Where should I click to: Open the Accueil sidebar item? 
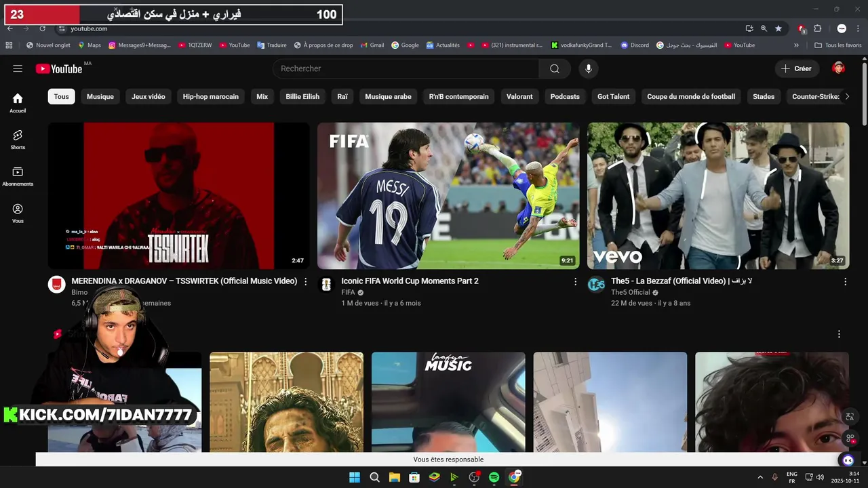(x=18, y=102)
